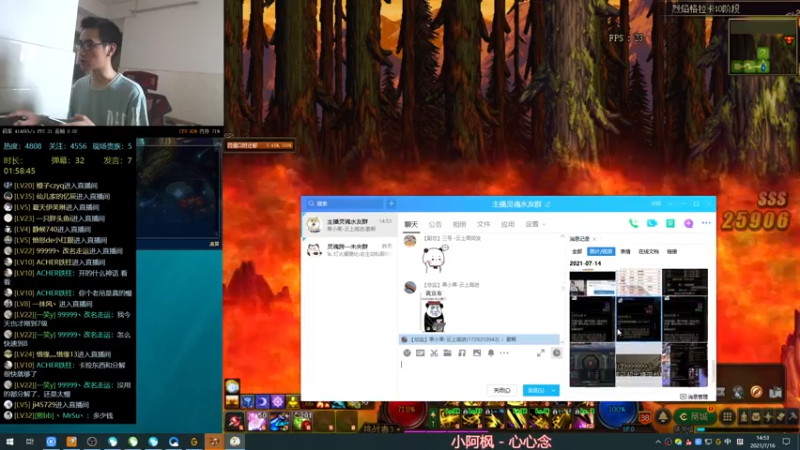Click into the message input field
Image resolution: width=800 pixels, height=450 pixels.
coord(480,370)
